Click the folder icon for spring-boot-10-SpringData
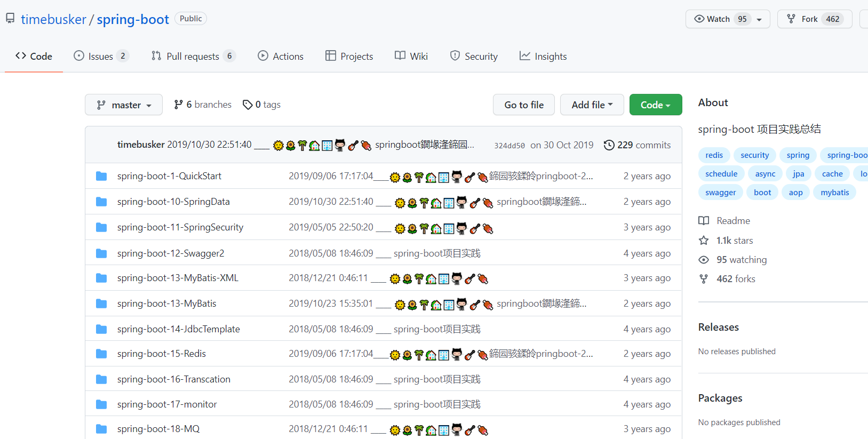This screenshot has height=439, width=868. point(101,202)
